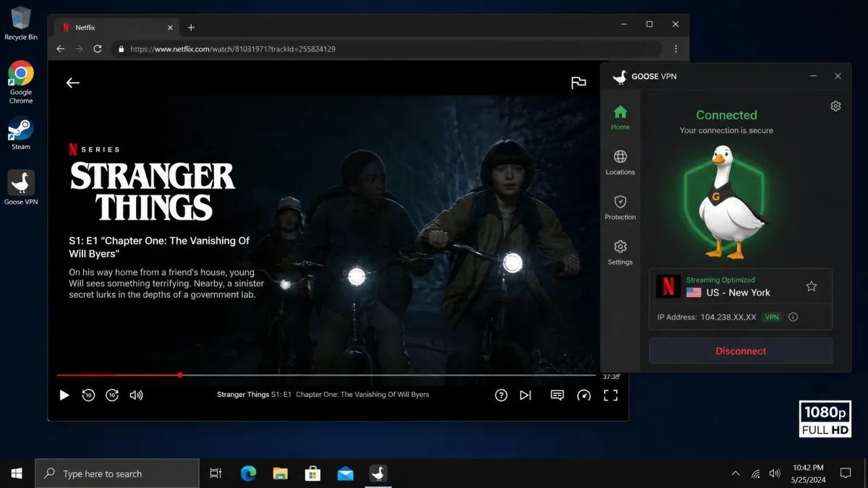
Task: Click the IP Address 104.238.XX.XX text
Action: coord(707,317)
